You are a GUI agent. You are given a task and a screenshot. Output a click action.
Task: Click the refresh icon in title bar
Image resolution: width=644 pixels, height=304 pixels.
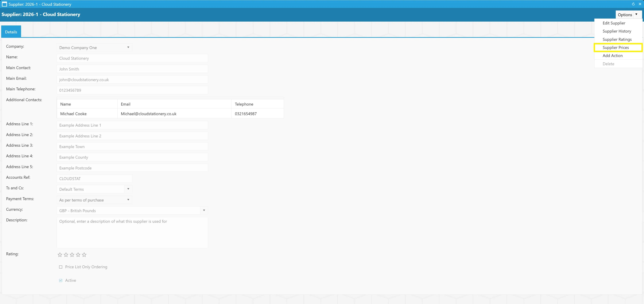point(633,4)
